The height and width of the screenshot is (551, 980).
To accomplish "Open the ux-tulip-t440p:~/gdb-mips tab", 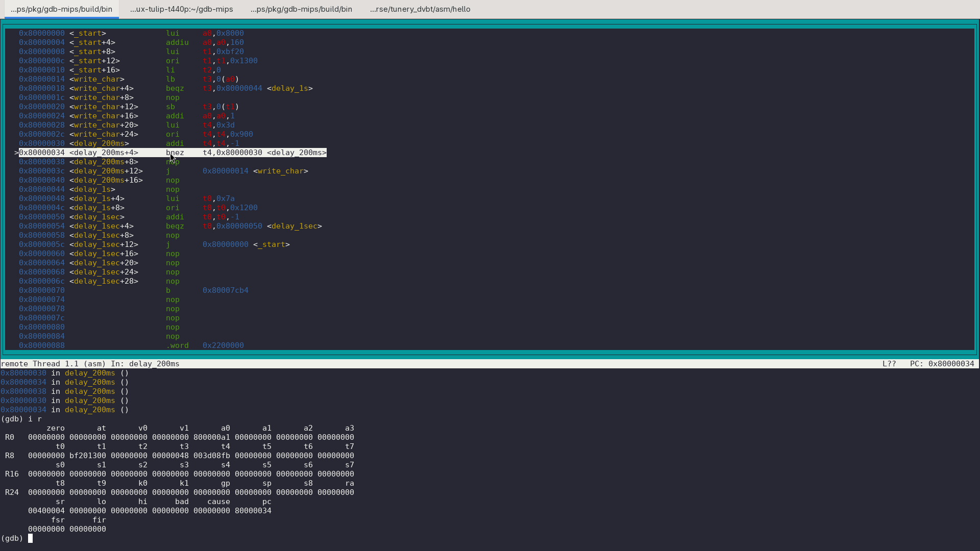I will point(181,9).
